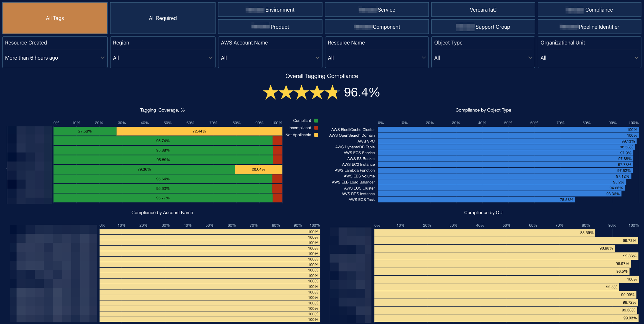The height and width of the screenshot is (324, 644).
Task: Click the AWS DynamoDB Table bar
Action: point(506,147)
